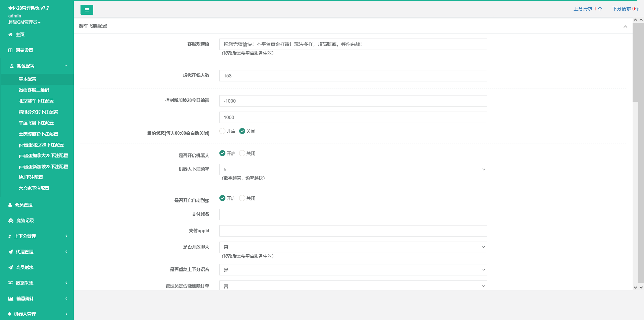This screenshot has height=320, width=644.
Task: Select 开启 for 是否开启自动到账
Action: tap(222, 198)
